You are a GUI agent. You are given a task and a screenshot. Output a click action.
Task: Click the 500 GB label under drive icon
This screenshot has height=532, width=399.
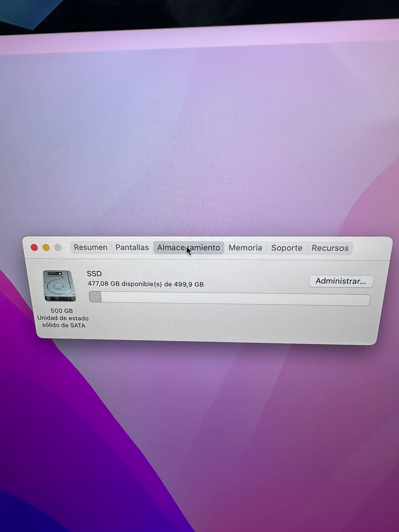[62, 311]
